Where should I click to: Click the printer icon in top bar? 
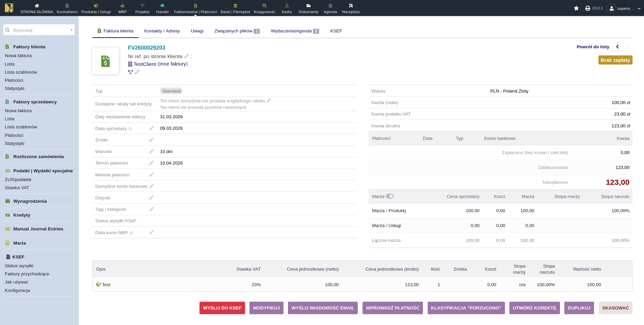pyautogui.click(x=588, y=8)
